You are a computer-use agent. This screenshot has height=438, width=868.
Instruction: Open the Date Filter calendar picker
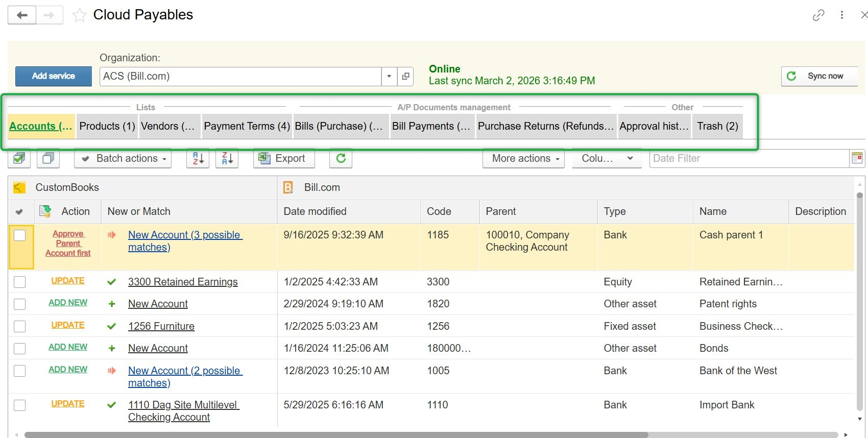point(857,159)
